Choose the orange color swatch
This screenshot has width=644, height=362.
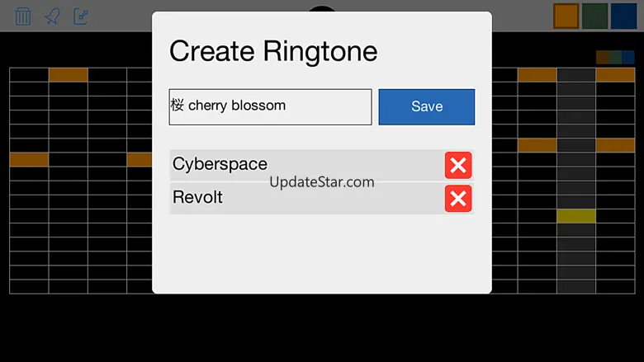[x=566, y=16]
